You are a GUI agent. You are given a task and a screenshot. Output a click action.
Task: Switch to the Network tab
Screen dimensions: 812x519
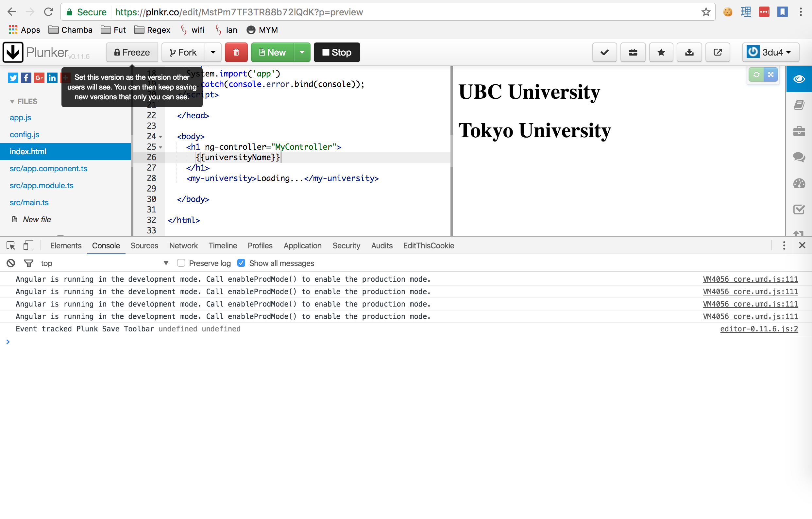[x=183, y=245]
